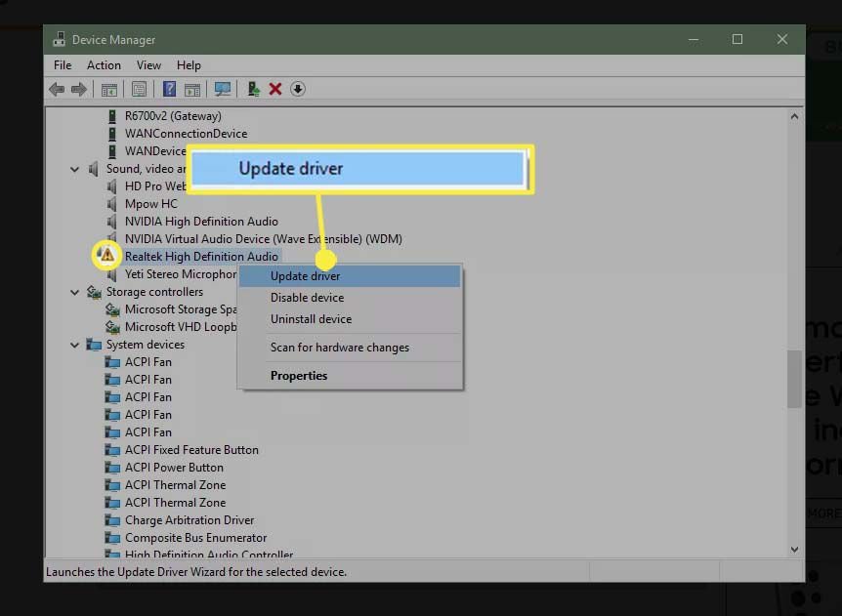Open the File menu
The image size is (842, 616).
(x=63, y=65)
